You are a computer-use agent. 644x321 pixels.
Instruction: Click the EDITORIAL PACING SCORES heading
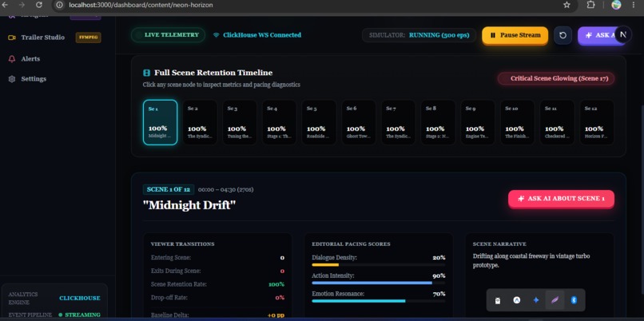pos(351,244)
